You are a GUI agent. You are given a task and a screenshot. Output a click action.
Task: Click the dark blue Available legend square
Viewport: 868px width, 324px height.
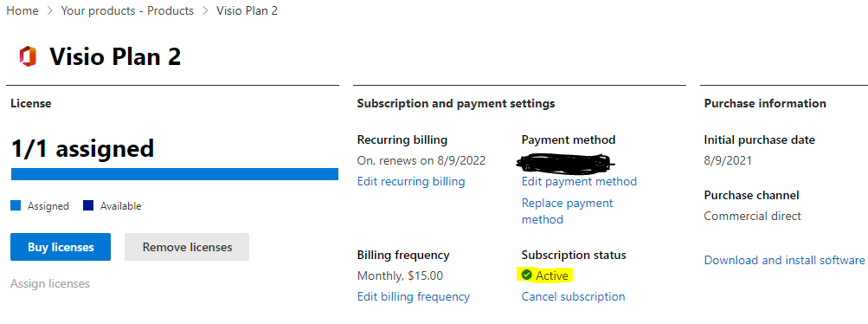tap(88, 206)
